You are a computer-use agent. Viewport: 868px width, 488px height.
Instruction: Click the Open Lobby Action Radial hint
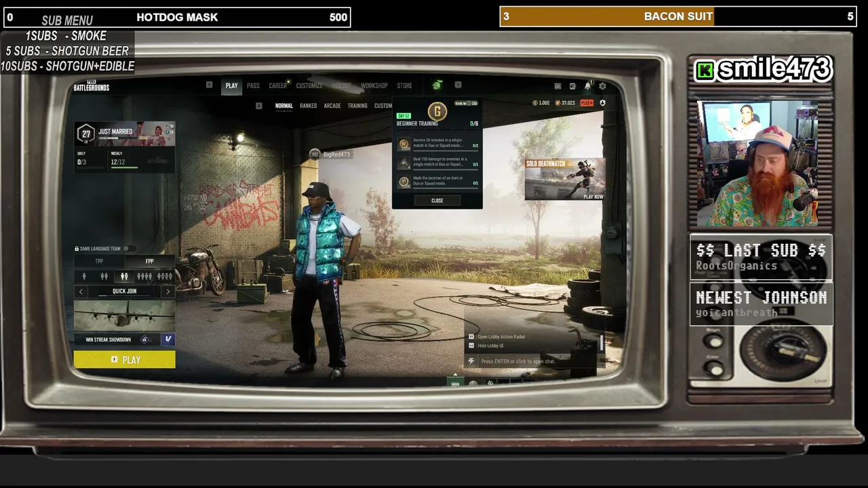pyautogui.click(x=496, y=337)
